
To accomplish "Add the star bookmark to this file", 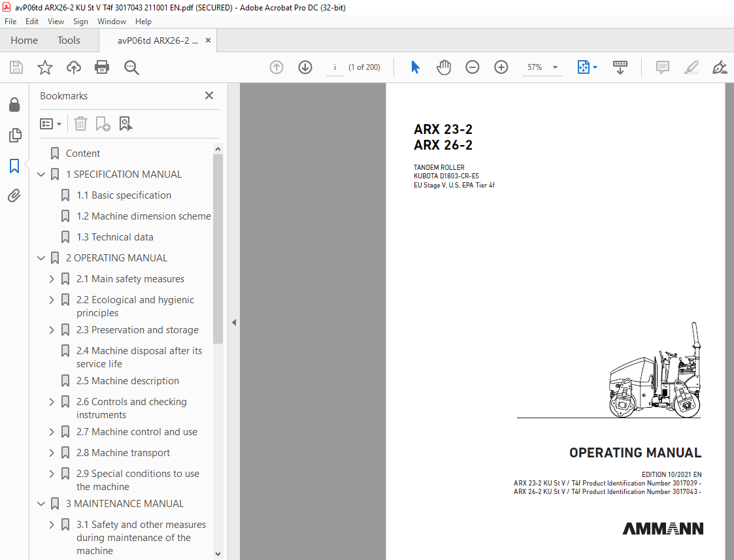I will tap(45, 67).
